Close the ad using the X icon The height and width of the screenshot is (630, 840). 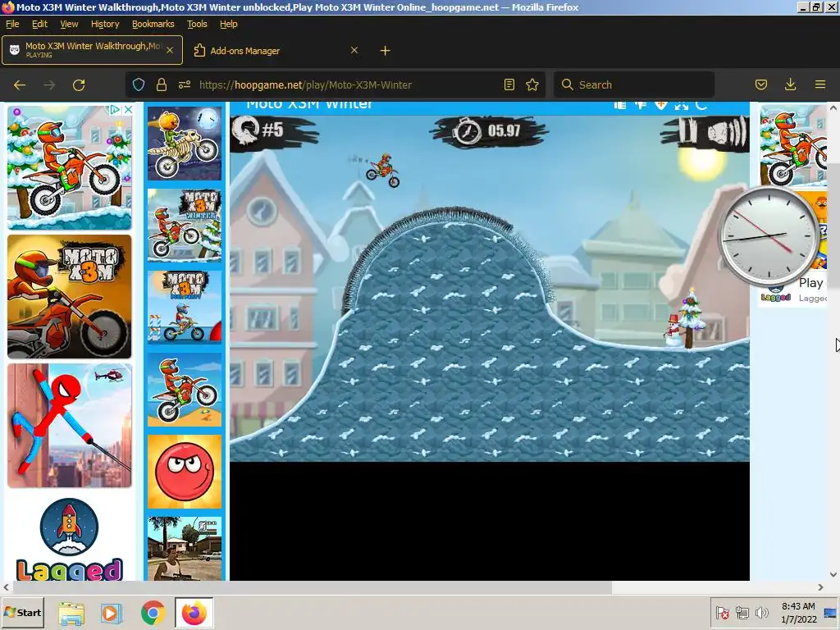(128, 110)
